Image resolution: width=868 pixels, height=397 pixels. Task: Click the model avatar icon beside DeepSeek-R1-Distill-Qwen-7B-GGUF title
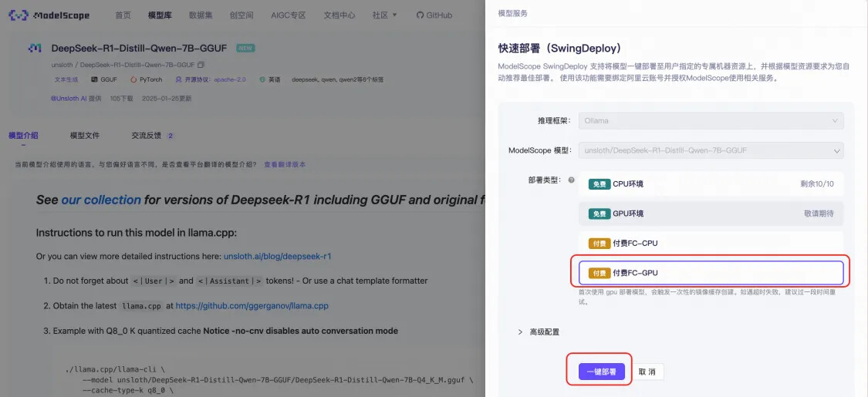point(35,48)
